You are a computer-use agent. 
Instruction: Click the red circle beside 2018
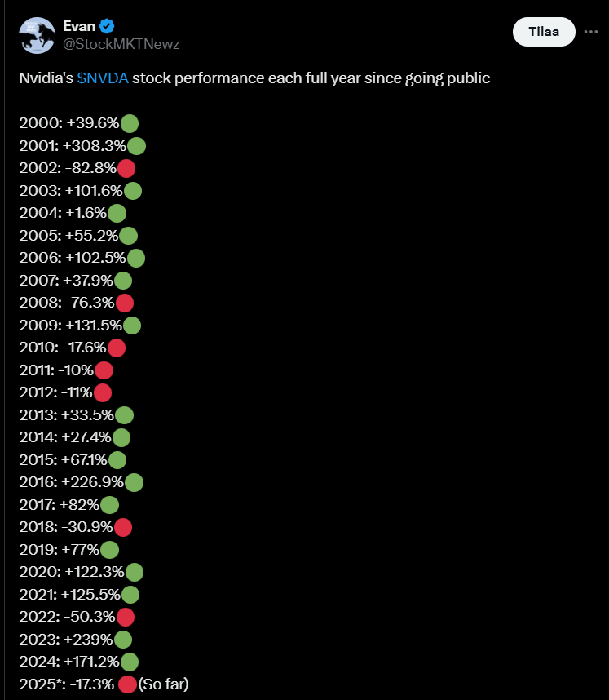point(123,527)
